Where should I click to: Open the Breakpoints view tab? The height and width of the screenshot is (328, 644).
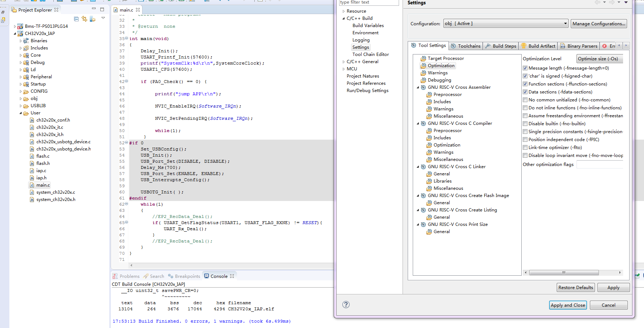pyautogui.click(x=184, y=276)
